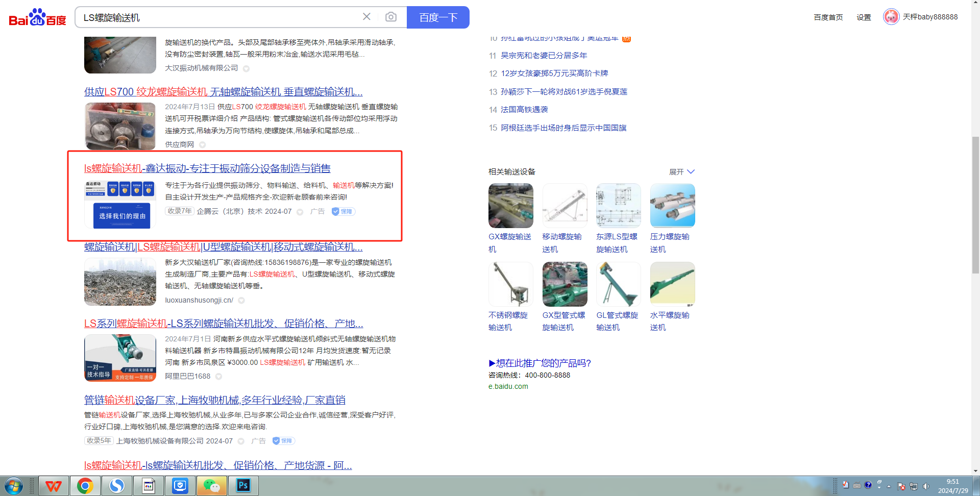Screen dimensions: 980x496
Task: Open WeChat from the taskbar
Action: tap(212, 486)
